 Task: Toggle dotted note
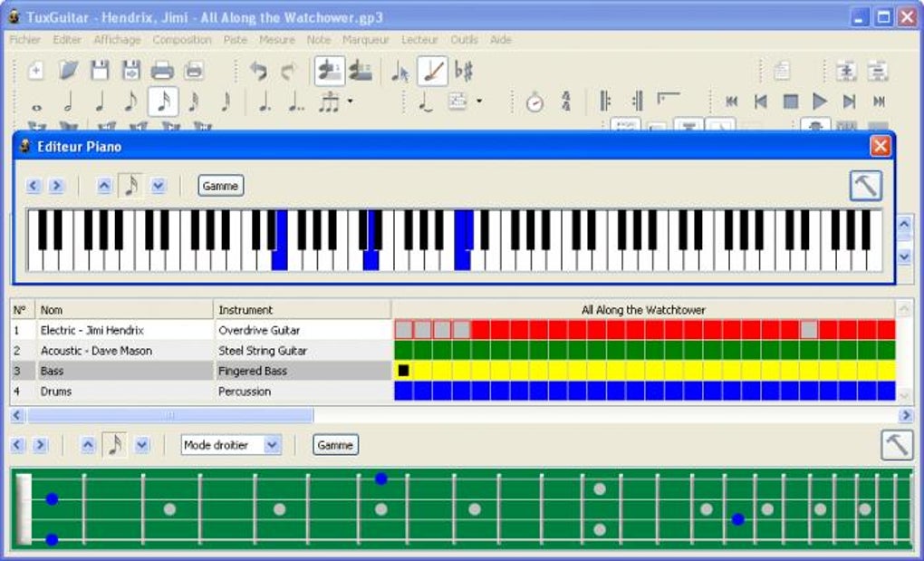click(x=265, y=102)
